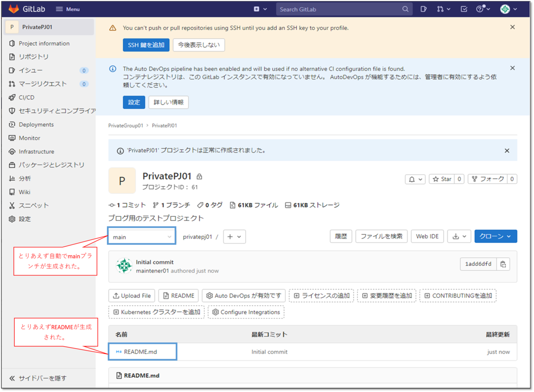Click the Wiki sidebar icon

click(x=12, y=192)
